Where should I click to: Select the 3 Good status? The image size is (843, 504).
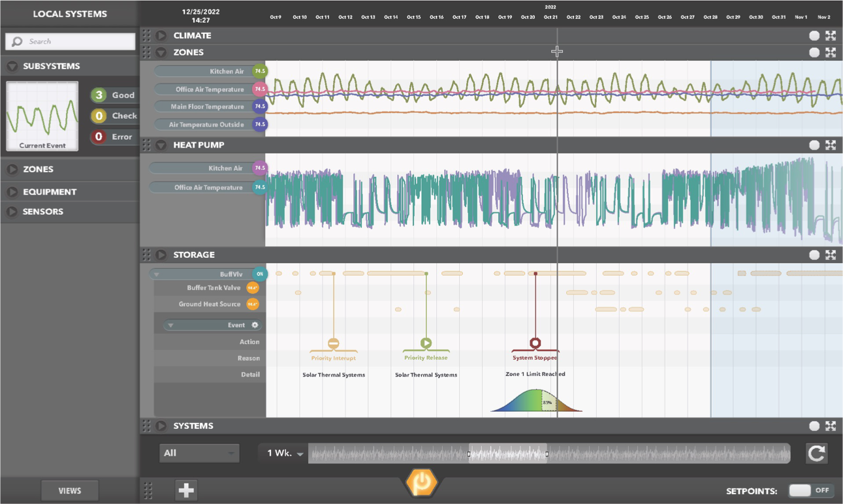pos(114,95)
